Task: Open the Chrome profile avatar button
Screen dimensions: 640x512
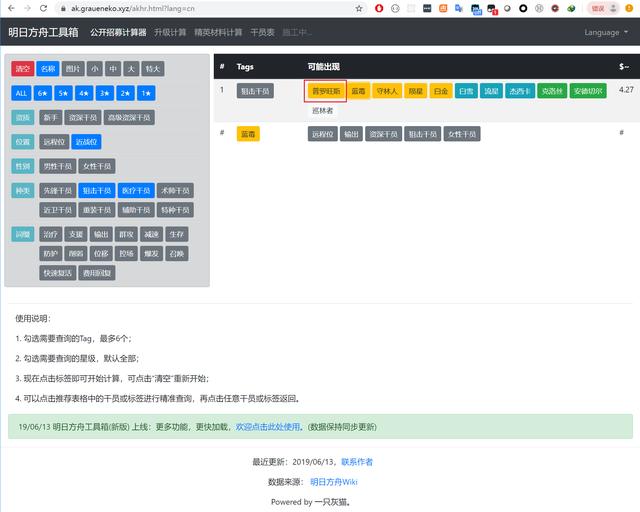Action: pos(601,8)
